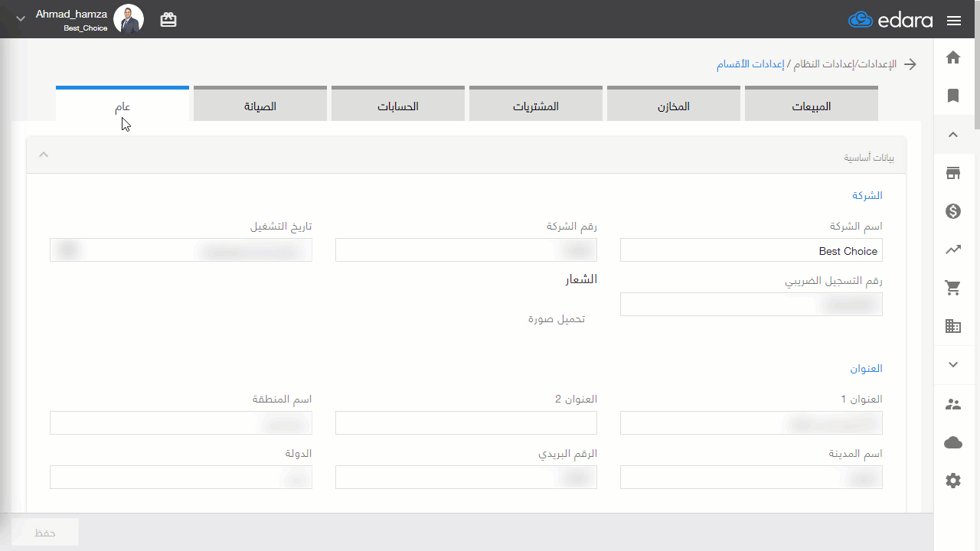Open the settings gear icon in sidebar
Image resolution: width=980 pixels, height=551 pixels.
click(x=953, y=481)
